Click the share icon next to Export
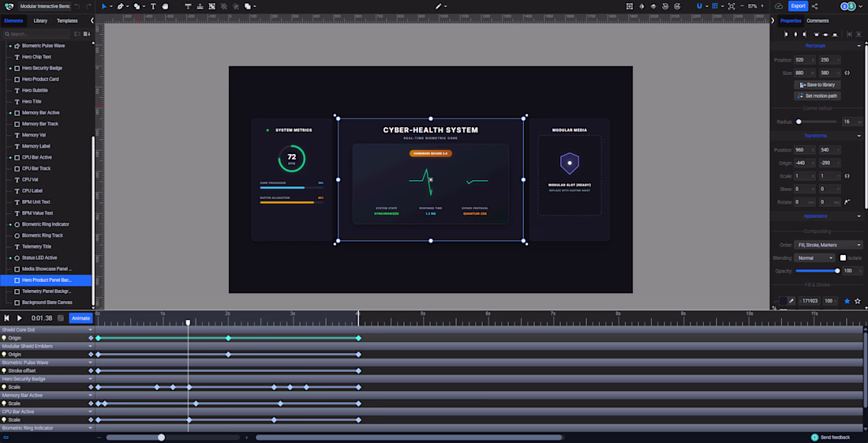868x443 pixels. pos(814,6)
